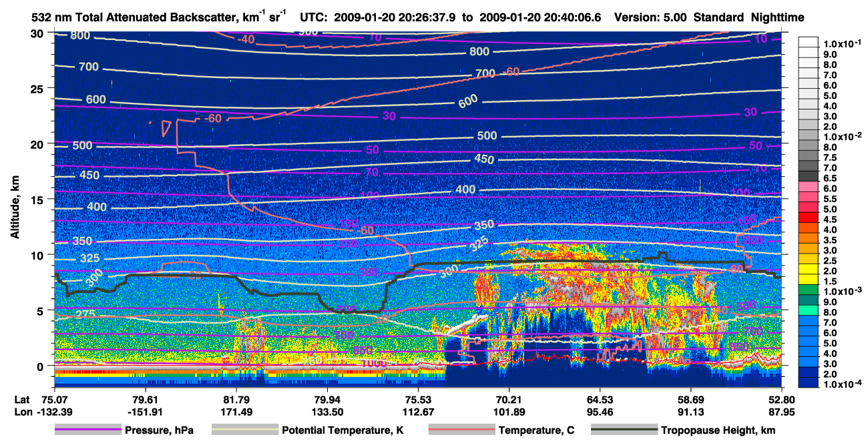The height and width of the screenshot is (445, 868).
Task: Click latitude value 79.61
Action: click(x=145, y=400)
